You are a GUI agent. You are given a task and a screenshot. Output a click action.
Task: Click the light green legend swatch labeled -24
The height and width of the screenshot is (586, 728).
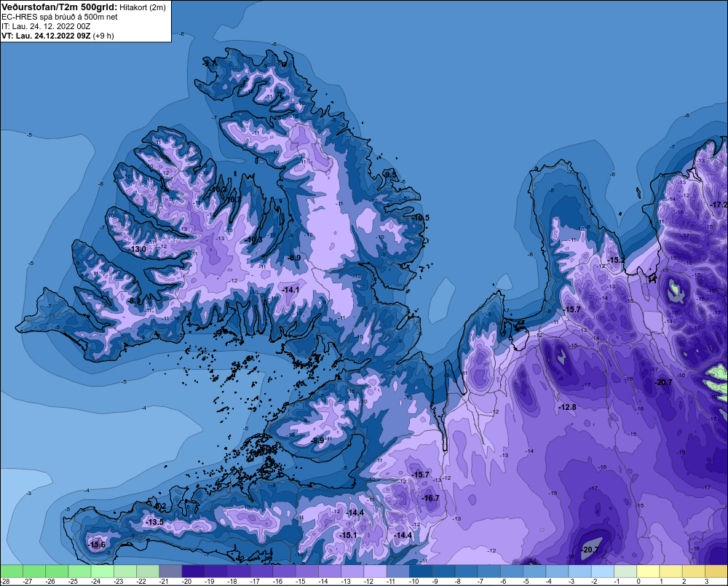click(102, 571)
